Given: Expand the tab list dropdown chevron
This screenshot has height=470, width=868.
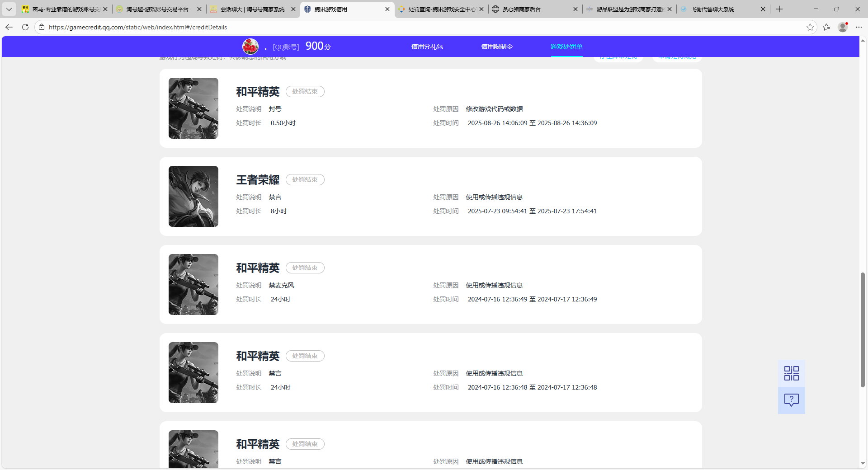Looking at the screenshot, I should pos(9,9).
